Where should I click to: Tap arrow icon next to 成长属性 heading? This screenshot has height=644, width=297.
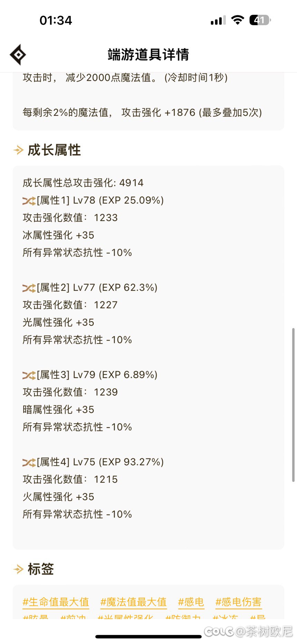pyautogui.click(x=18, y=150)
